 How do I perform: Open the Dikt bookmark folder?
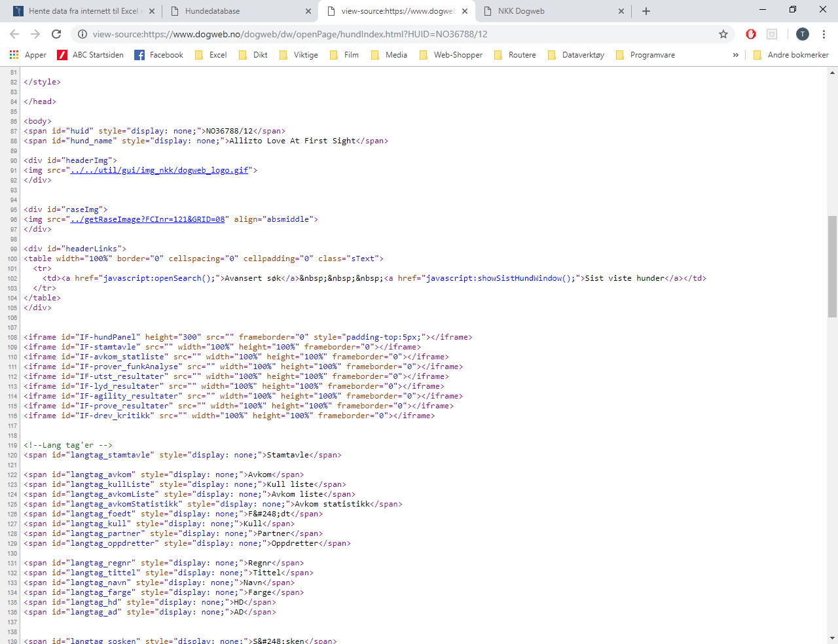coord(253,55)
